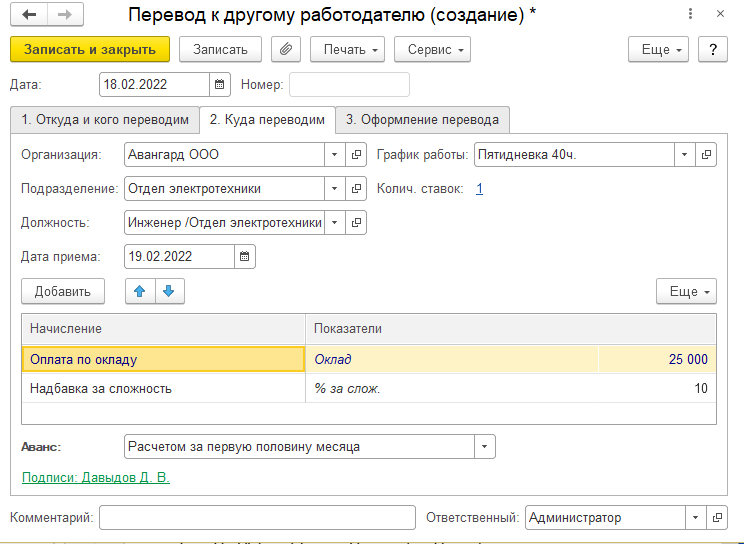Viewport: 744px width, 544px height.
Task: Expand the Аванс dropdown options
Action: pos(485,446)
